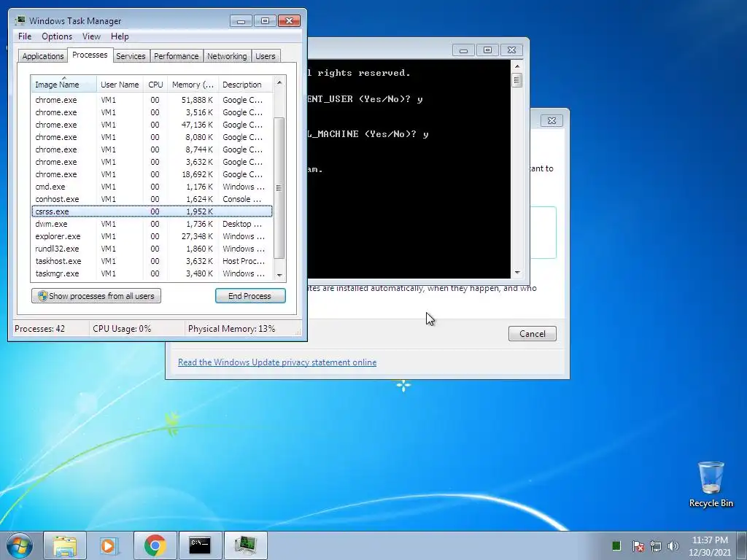The height and width of the screenshot is (560, 747).
Task: Sort by the CPU column header
Action: coord(155,85)
